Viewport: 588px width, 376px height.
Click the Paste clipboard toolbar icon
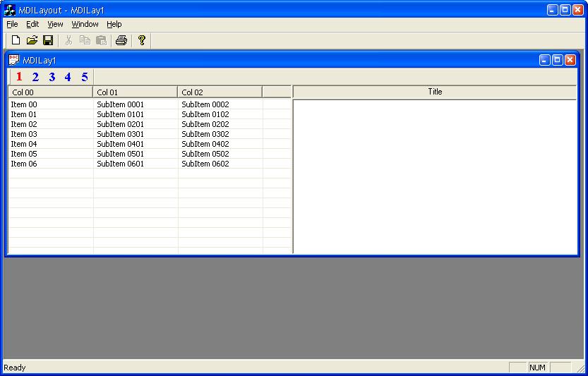101,40
